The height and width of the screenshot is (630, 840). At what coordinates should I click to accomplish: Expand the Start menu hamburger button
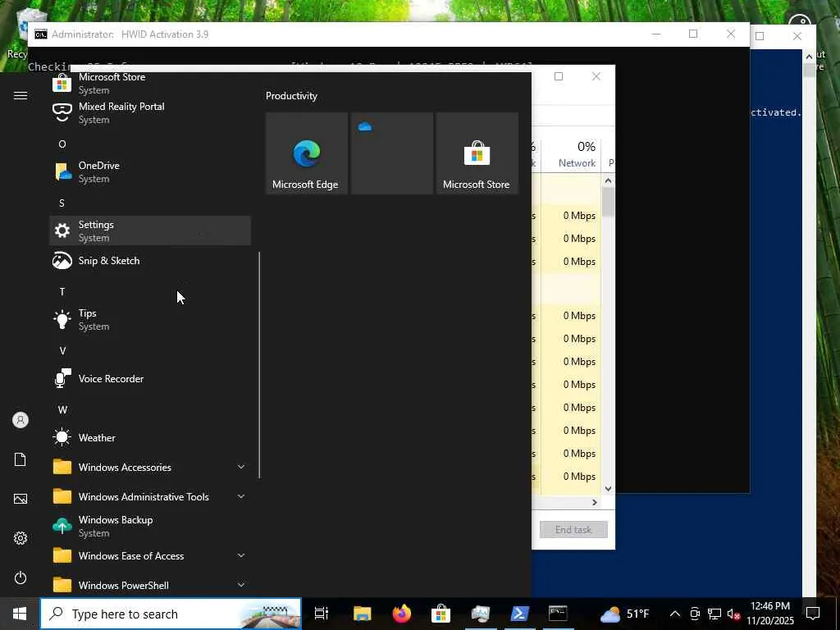[21, 95]
